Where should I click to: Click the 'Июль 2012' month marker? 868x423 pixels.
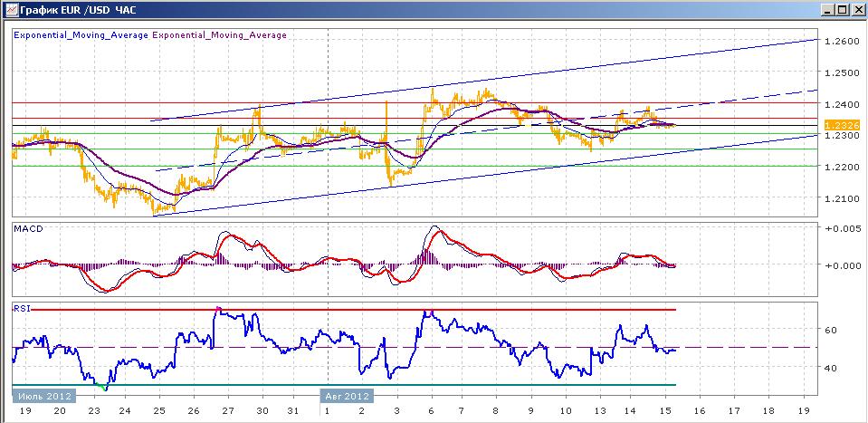coord(43,397)
